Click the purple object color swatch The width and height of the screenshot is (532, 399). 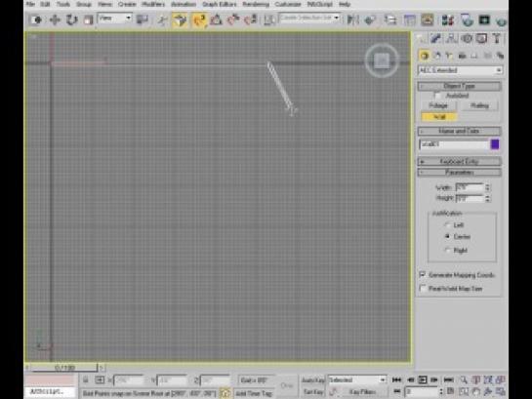495,144
